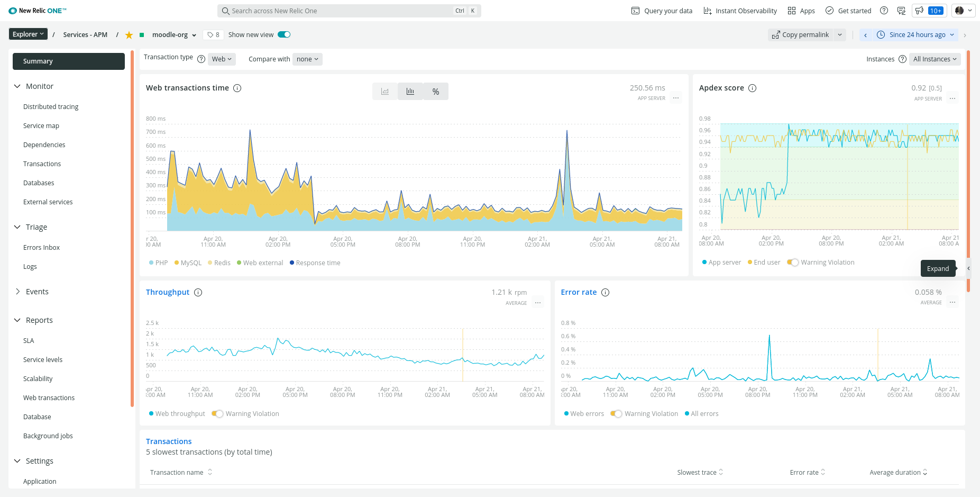Go to Services - APM breadcrumb
Image resolution: width=980 pixels, height=497 pixels.
[x=85, y=35]
